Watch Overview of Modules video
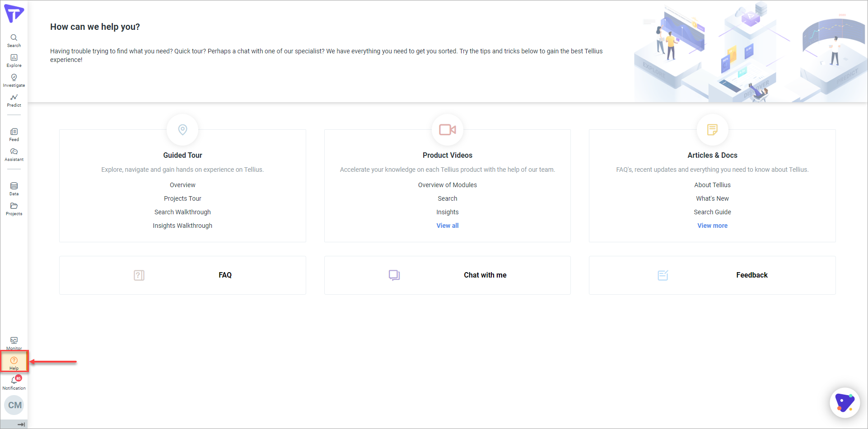868x429 pixels. click(x=448, y=185)
